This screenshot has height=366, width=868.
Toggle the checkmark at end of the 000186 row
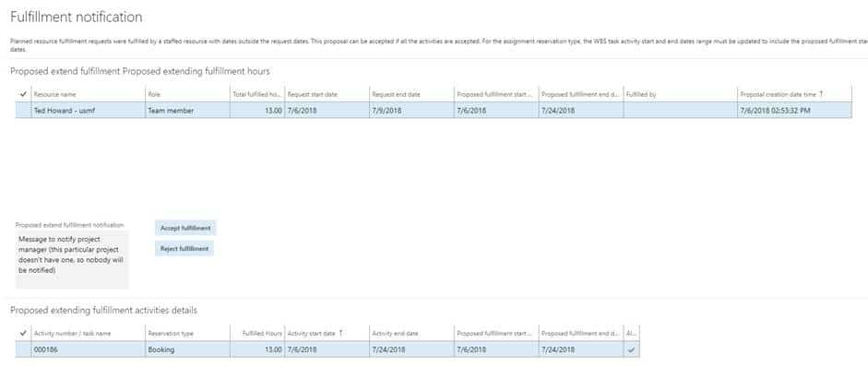(632, 349)
